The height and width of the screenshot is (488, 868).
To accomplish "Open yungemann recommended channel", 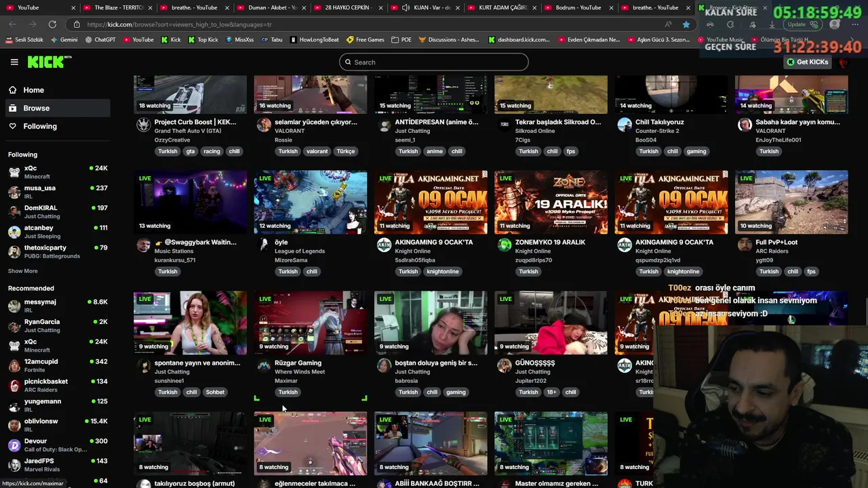I will [x=57, y=405].
